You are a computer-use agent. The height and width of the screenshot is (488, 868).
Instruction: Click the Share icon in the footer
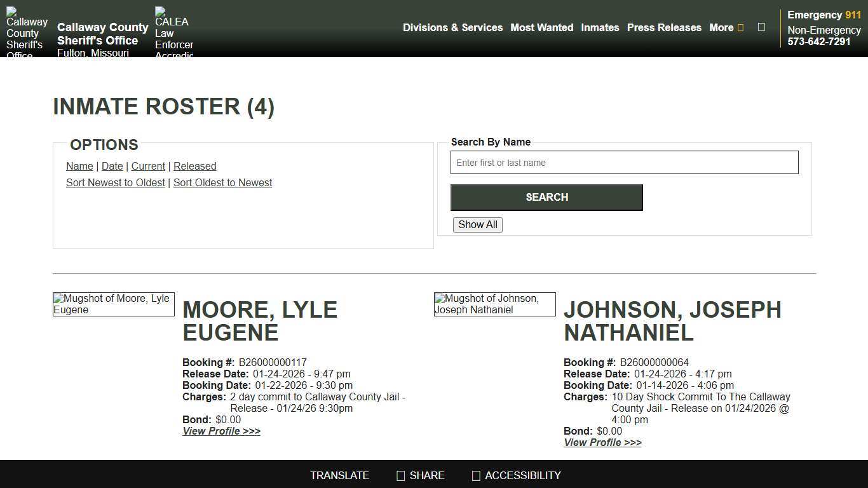[x=400, y=475]
